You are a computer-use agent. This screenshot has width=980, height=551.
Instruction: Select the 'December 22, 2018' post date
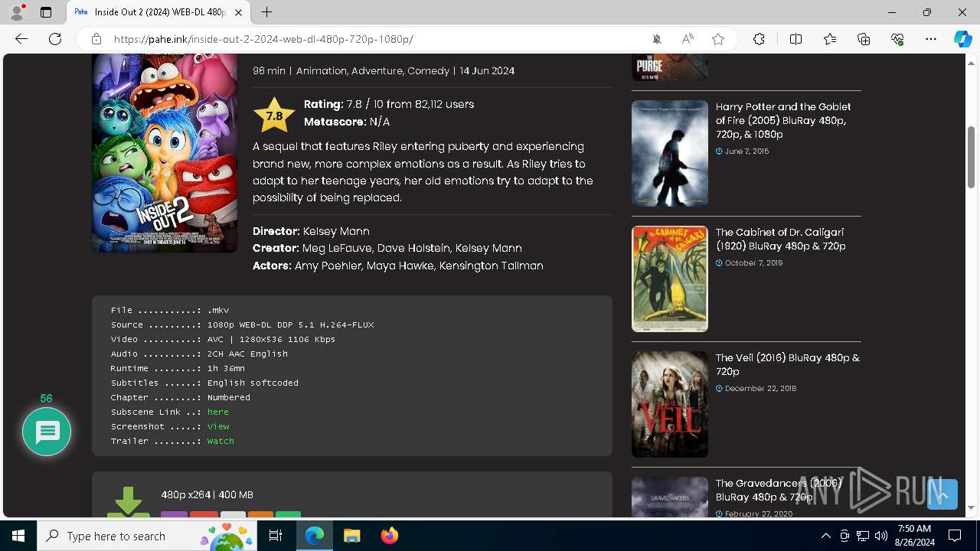[x=760, y=389]
